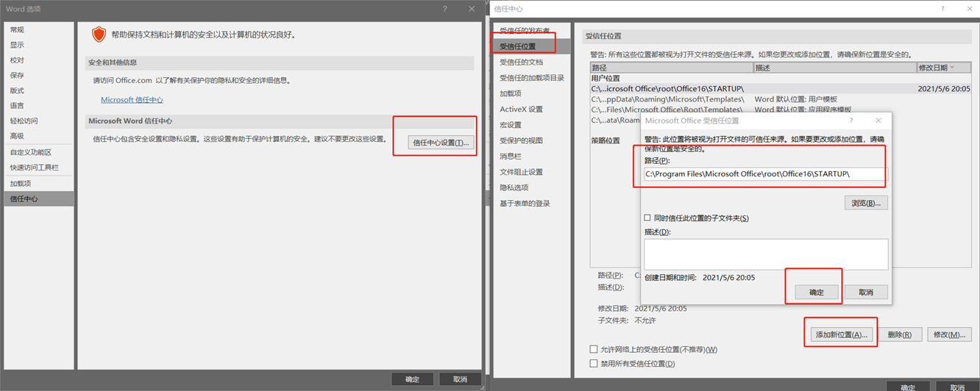Click the 路径 column header
Viewport: 980px width, 391px height.
pos(672,68)
